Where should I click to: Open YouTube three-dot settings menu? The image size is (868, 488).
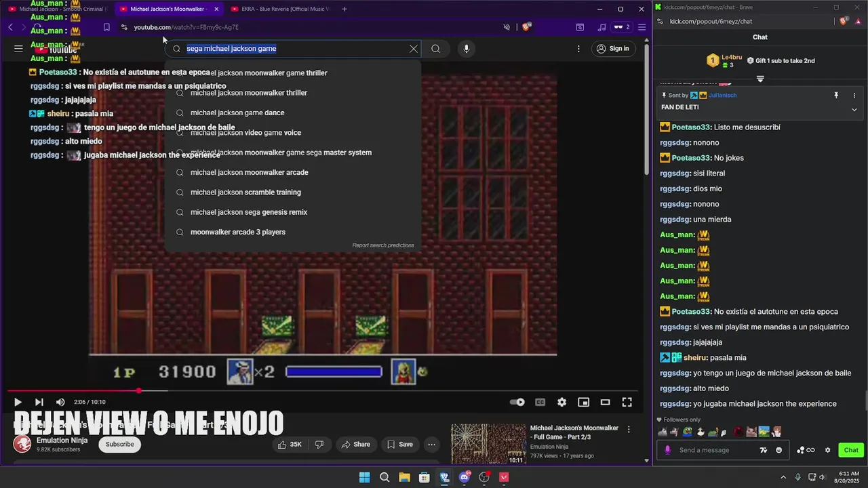(x=578, y=49)
